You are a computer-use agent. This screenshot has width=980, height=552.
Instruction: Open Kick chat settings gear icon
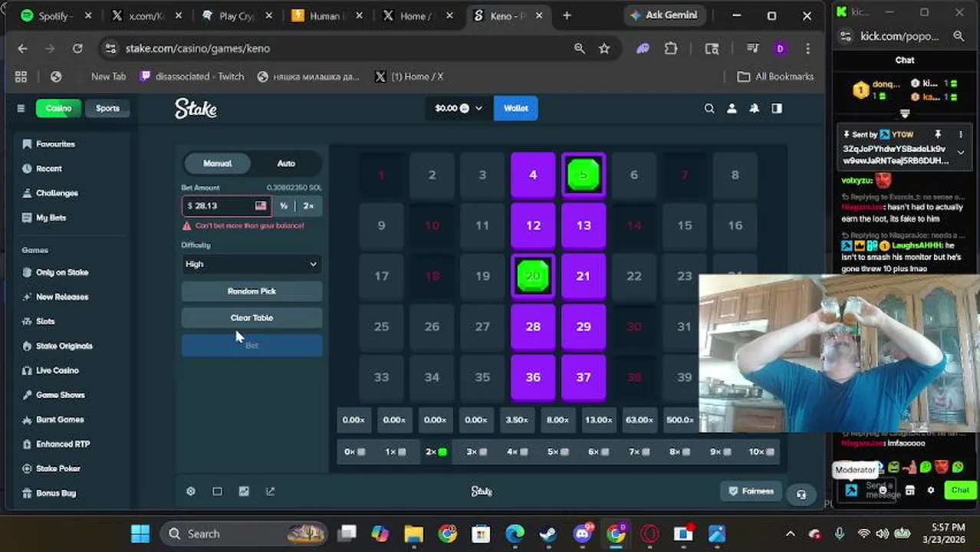pos(931,490)
